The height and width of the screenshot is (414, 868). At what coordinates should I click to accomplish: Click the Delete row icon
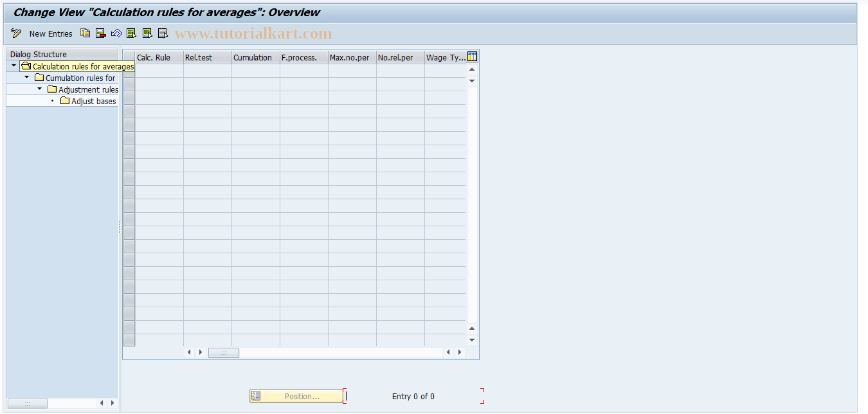coord(101,33)
